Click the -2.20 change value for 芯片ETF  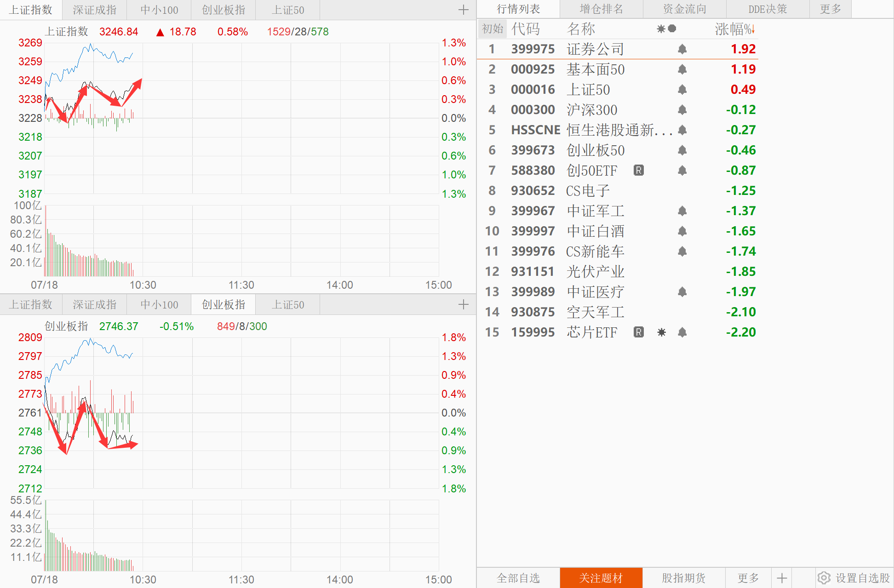[x=741, y=332]
